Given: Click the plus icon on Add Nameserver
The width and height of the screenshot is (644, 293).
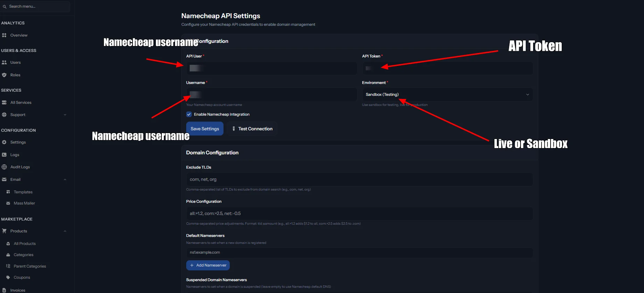Looking at the screenshot, I should [x=192, y=265].
